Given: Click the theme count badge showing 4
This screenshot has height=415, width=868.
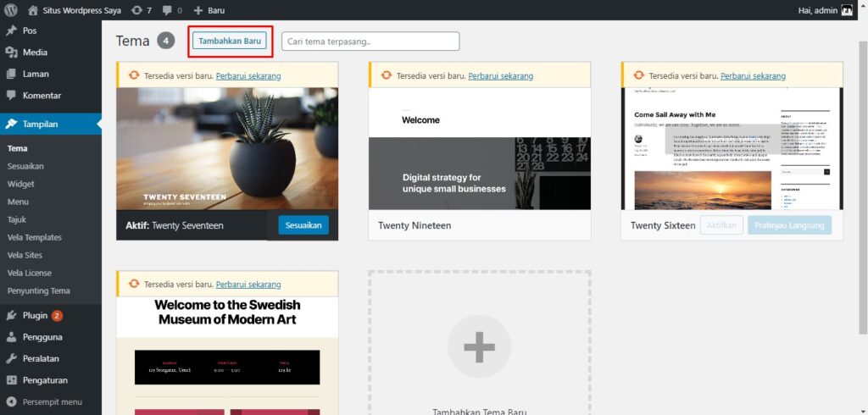Looking at the screenshot, I should (x=166, y=41).
